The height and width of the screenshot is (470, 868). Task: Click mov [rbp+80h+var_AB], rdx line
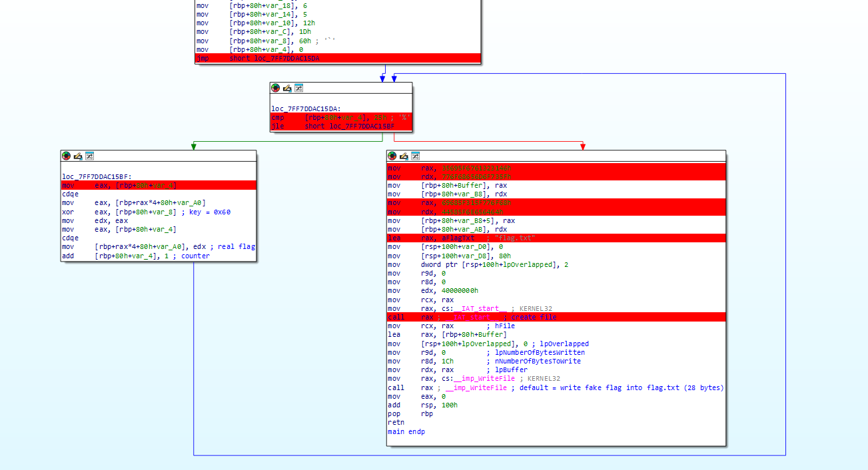[x=449, y=229]
